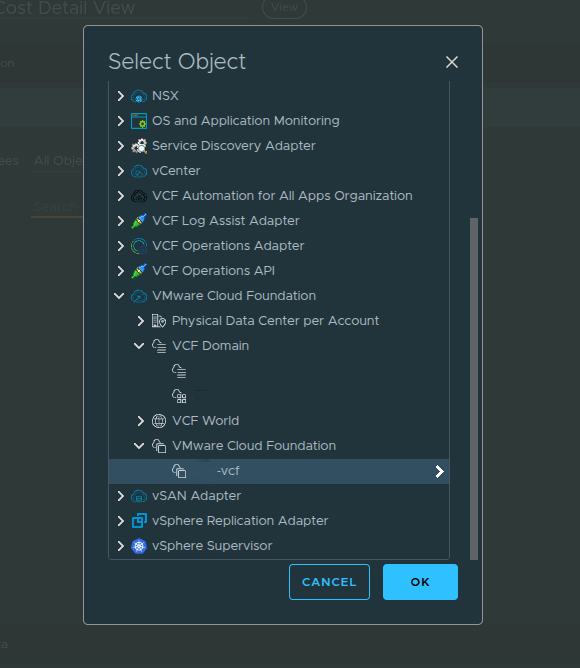Click the View button behind the dialog
The height and width of the screenshot is (668, 580).
pyautogui.click(x=284, y=8)
